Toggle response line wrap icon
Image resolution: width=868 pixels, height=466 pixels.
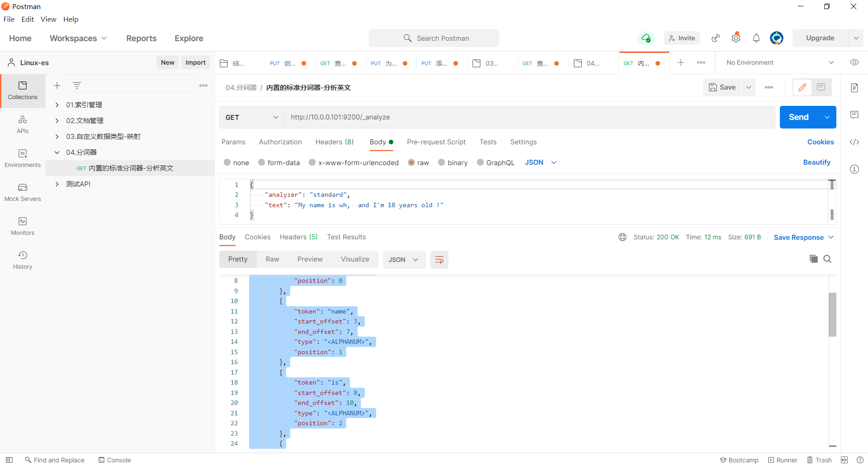click(x=439, y=260)
